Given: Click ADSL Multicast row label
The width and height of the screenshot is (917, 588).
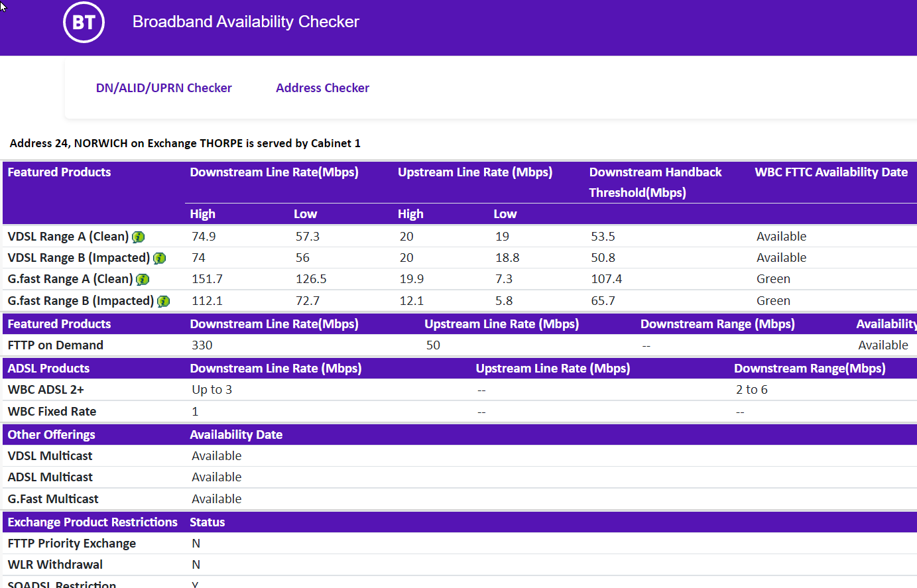Looking at the screenshot, I should (x=50, y=477).
